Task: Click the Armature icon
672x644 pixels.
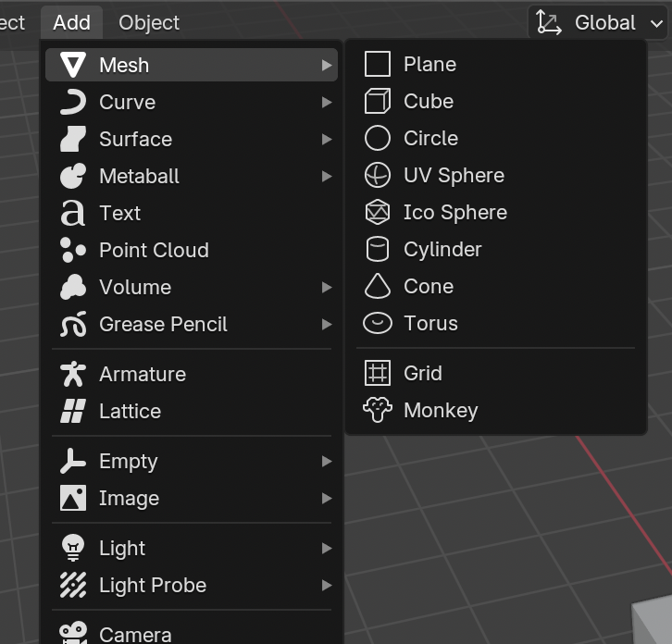Action: coord(72,374)
